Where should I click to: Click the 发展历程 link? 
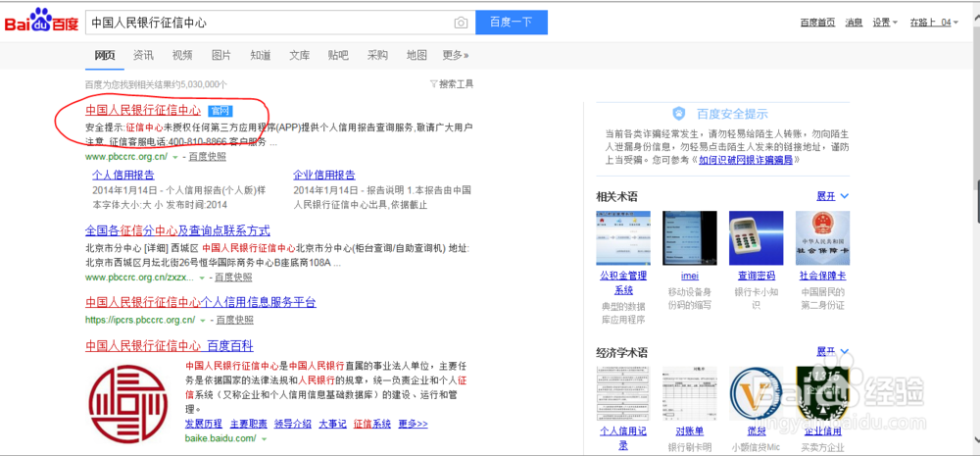[x=204, y=424]
